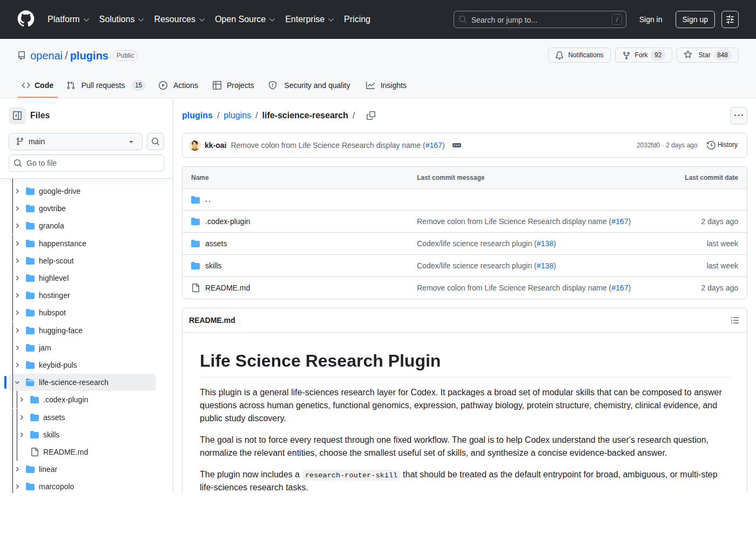Screen dimensions: 756x540
Task: Switch to the Actions tab
Action: pos(179,85)
